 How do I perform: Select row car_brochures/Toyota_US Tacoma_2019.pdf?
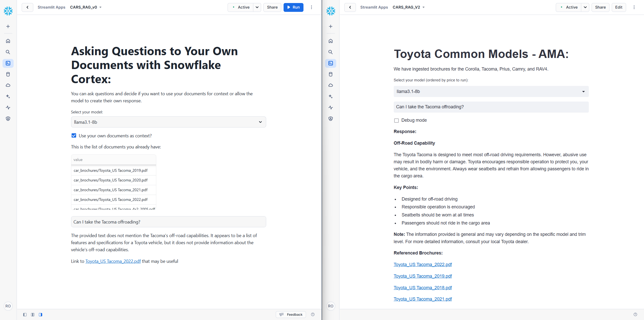click(x=114, y=171)
